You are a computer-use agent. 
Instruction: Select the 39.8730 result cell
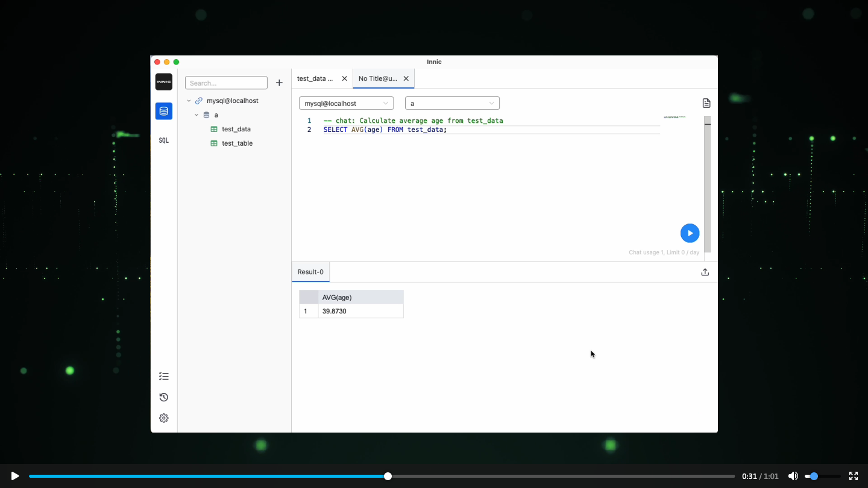pyautogui.click(x=360, y=311)
